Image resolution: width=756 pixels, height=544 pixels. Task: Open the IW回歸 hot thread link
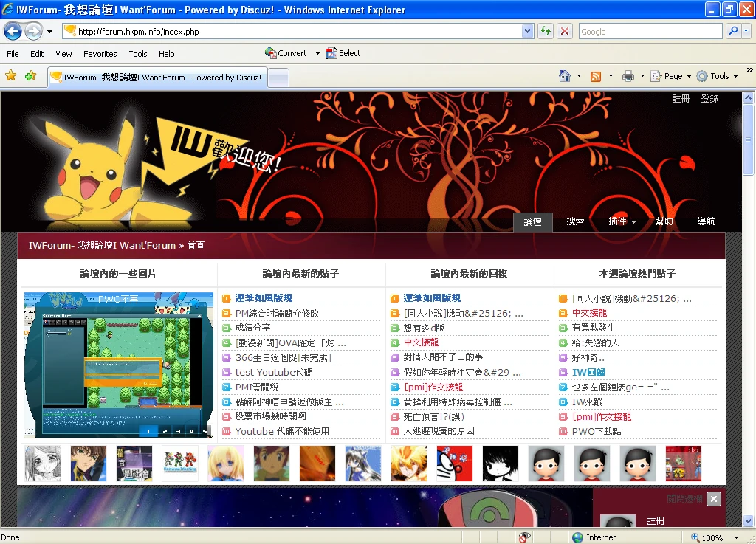(588, 373)
